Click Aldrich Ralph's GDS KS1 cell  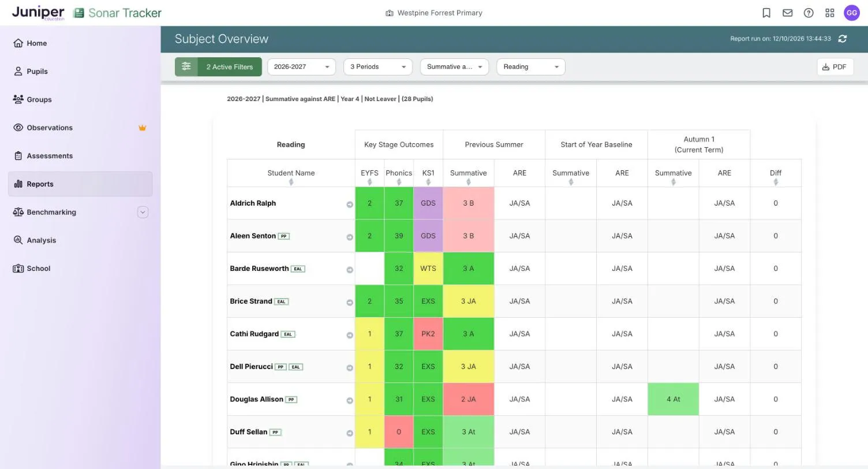coord(428,203)
